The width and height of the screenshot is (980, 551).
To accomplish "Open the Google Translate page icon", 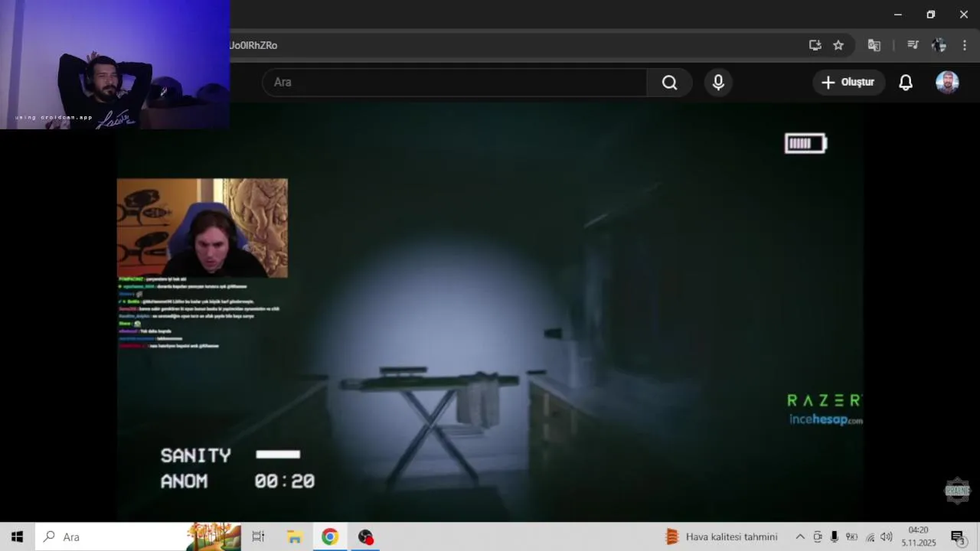I will click(874, 45).
